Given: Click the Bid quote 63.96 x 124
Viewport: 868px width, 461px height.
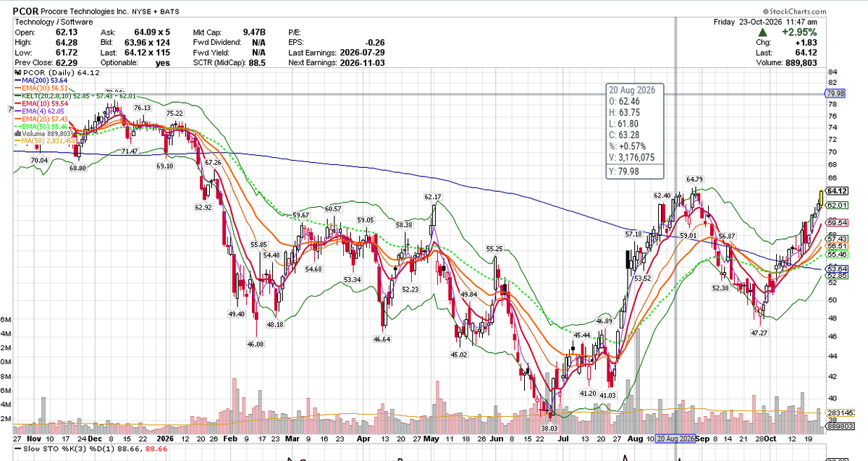Looking at the screenshot, I should [x=147, y=43].
